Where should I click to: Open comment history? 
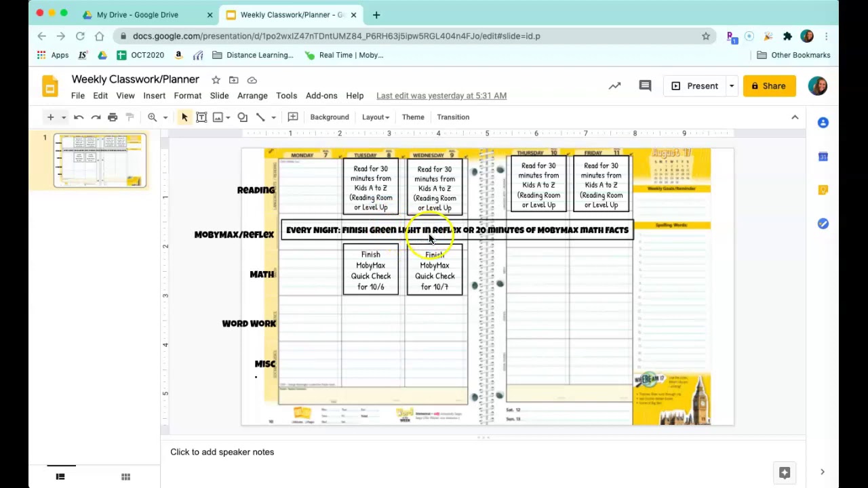pyautogui.click(x=645, y=86)
